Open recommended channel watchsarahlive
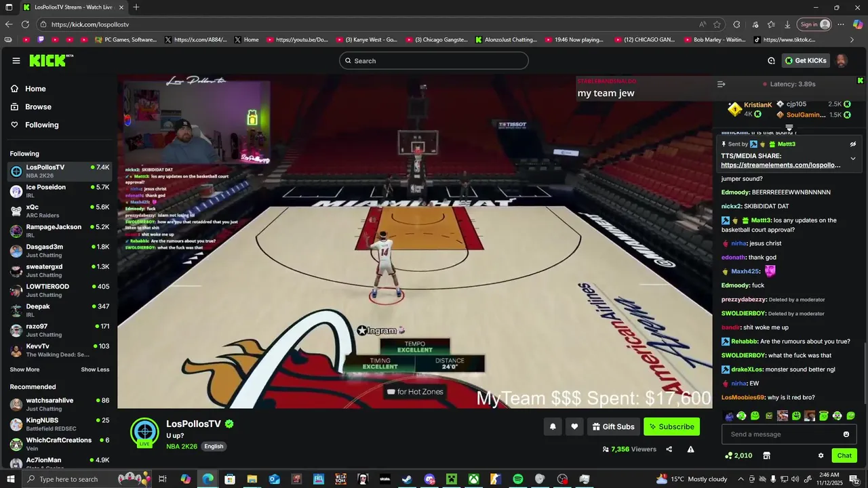Screen dimensions: 868x488 click(60, 404)
